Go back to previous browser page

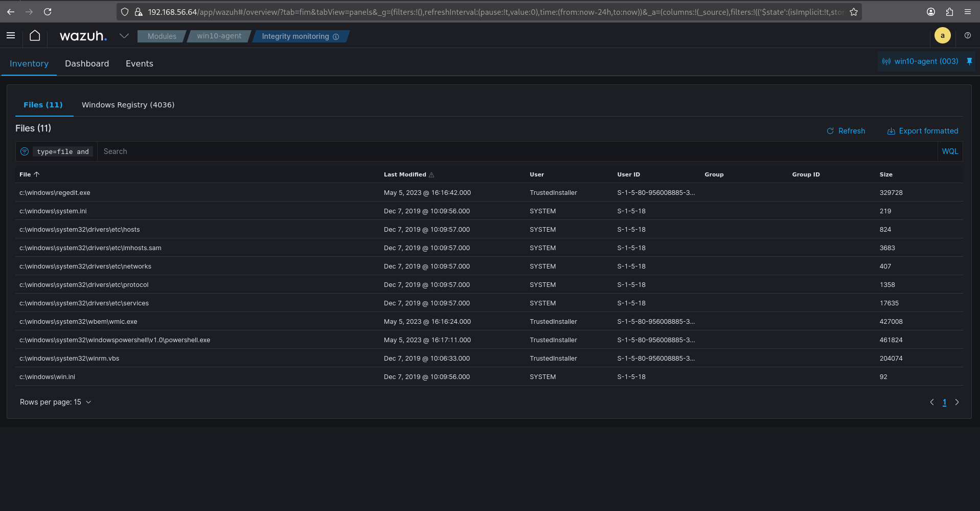[x=11, y=12]
